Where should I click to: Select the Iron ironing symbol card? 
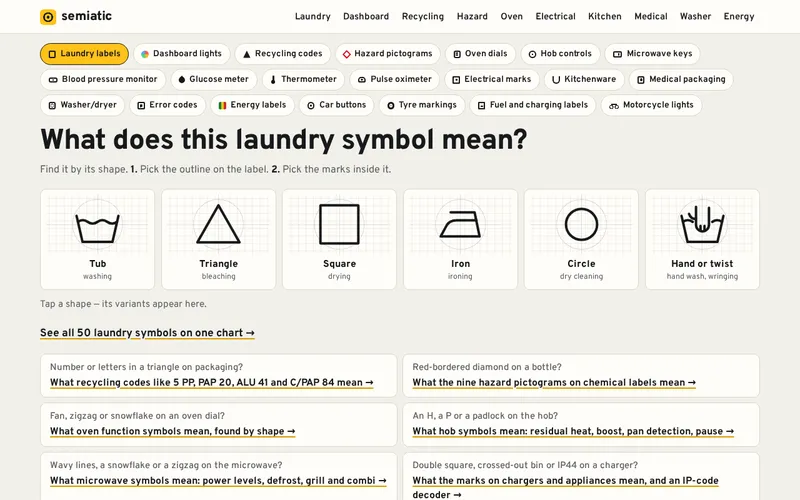pos(460,239)
